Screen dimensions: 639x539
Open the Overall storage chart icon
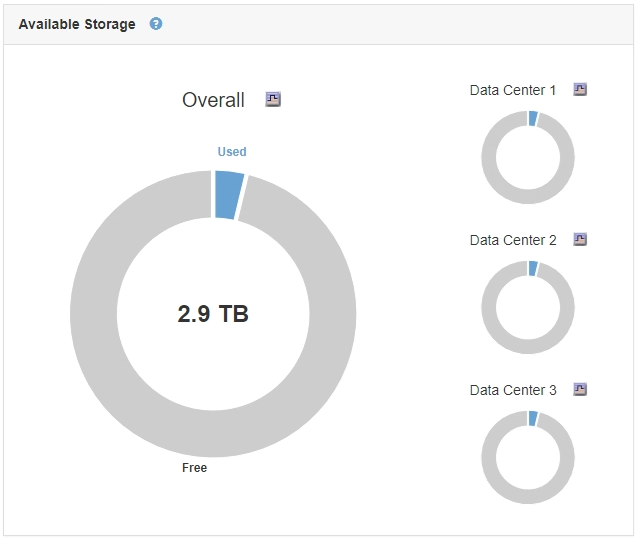[x=273, y=99]
